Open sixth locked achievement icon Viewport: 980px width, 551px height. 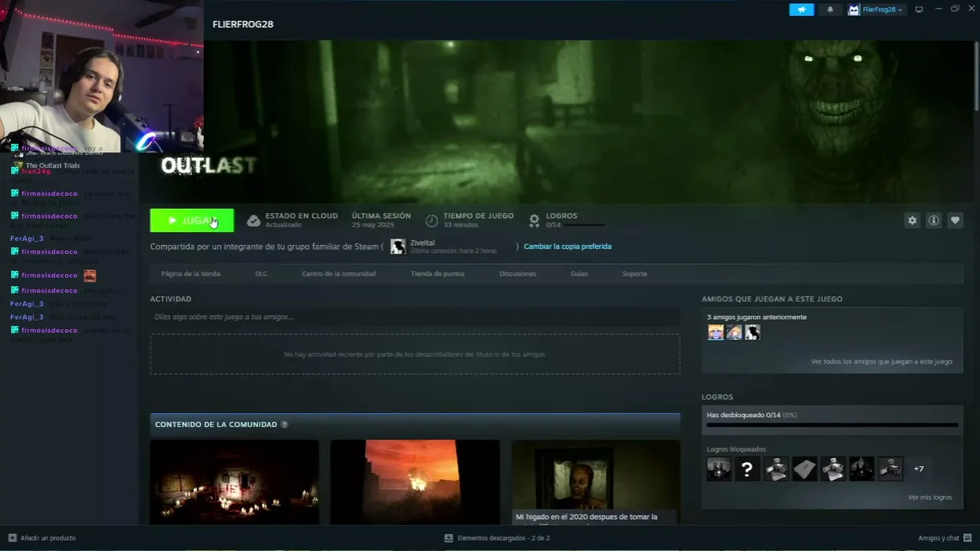(x=861, y=469)
